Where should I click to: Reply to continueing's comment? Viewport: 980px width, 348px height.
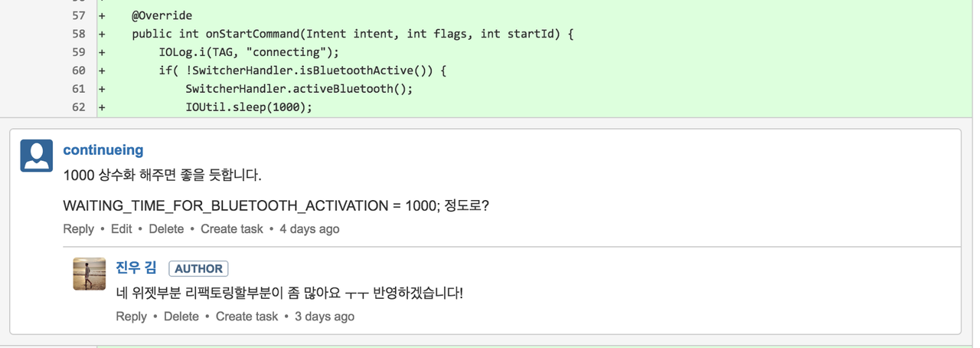tap(78, 229)
